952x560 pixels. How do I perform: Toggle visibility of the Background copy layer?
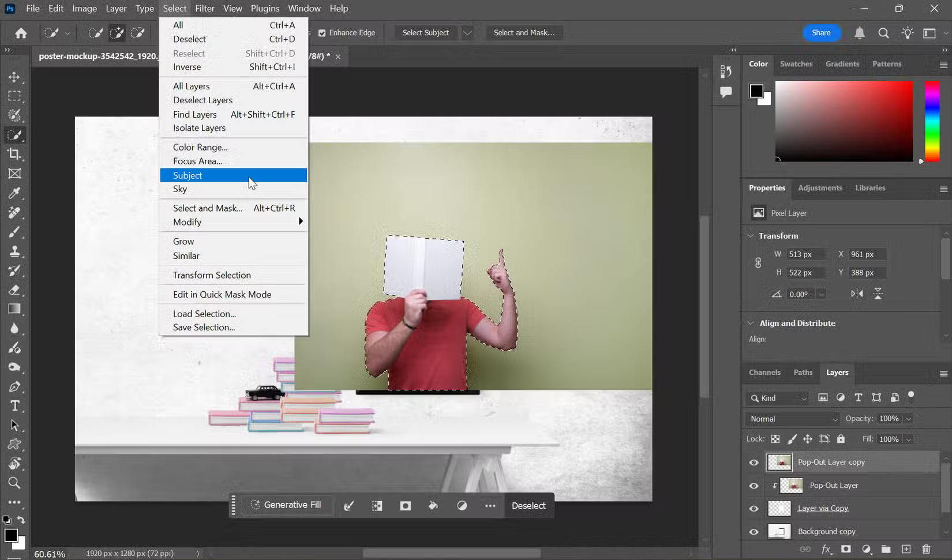(754, 531)
